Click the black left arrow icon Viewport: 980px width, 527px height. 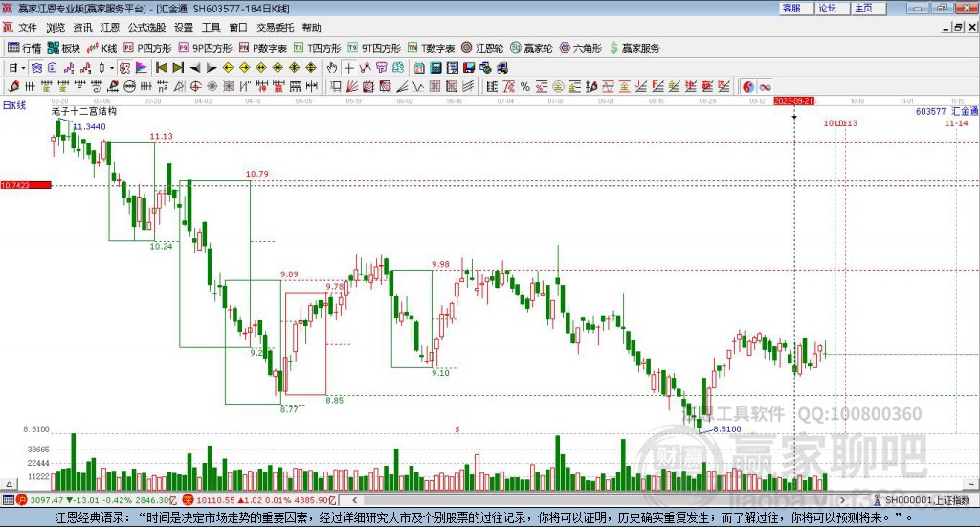click(195, 68)
